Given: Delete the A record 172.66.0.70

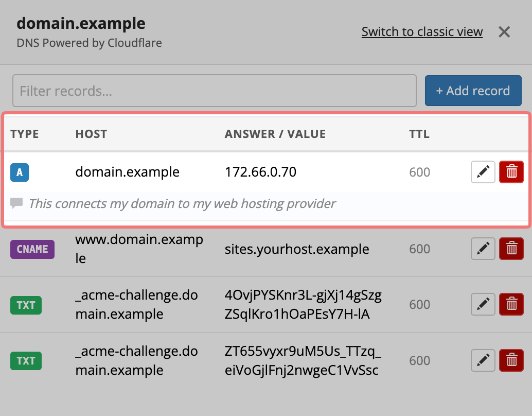Looking at the screenshot, I should (511, 172).
